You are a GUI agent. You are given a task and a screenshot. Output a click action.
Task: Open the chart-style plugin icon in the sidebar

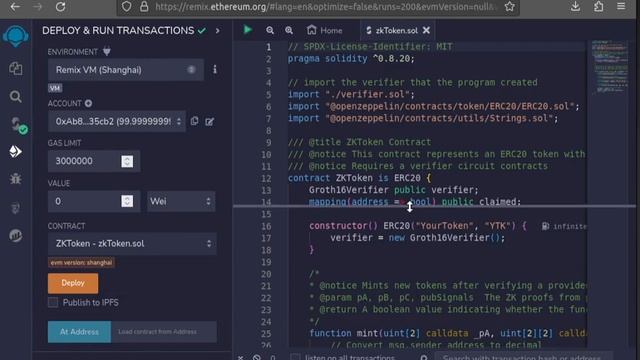pos(16,236)
